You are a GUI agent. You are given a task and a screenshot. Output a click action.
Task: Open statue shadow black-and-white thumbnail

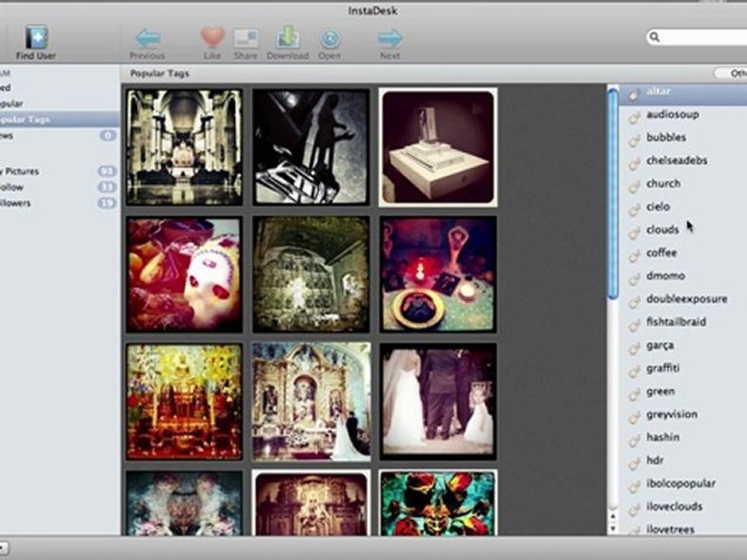click(310, 147)
